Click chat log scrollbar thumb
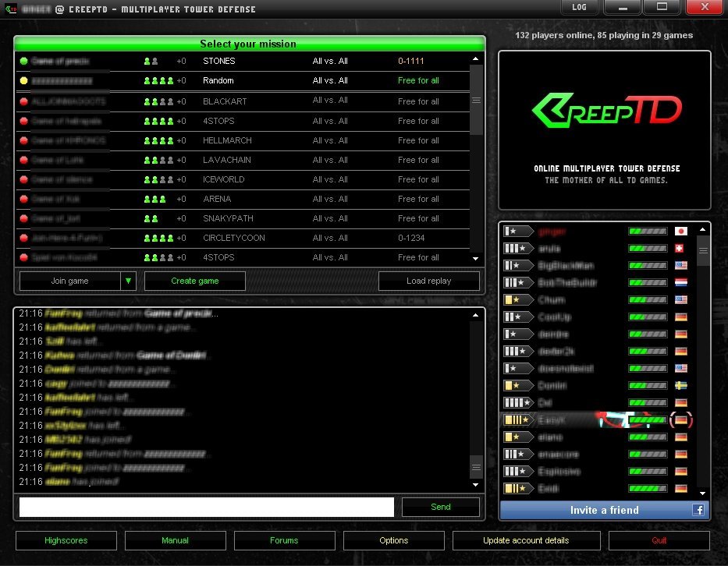This screenshot has width=728, height=566. [476, 467]
